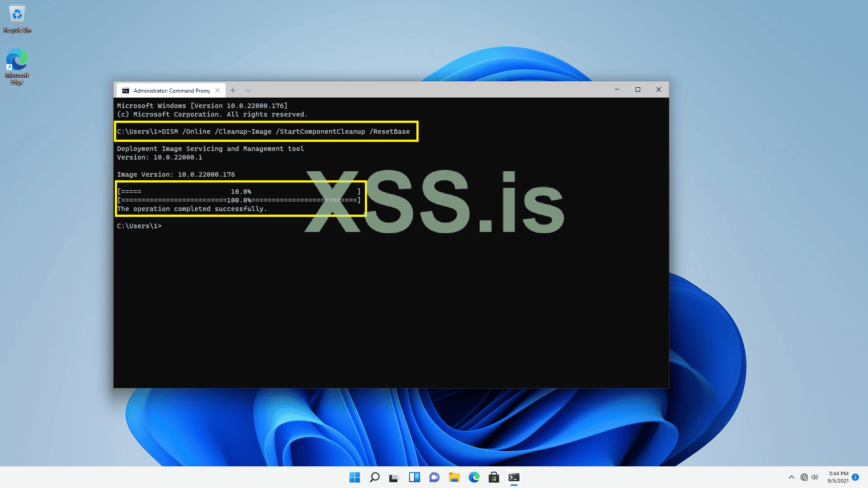Open Widgets panel from taskbar
The image size is (868, 488).
click(414, 477)
